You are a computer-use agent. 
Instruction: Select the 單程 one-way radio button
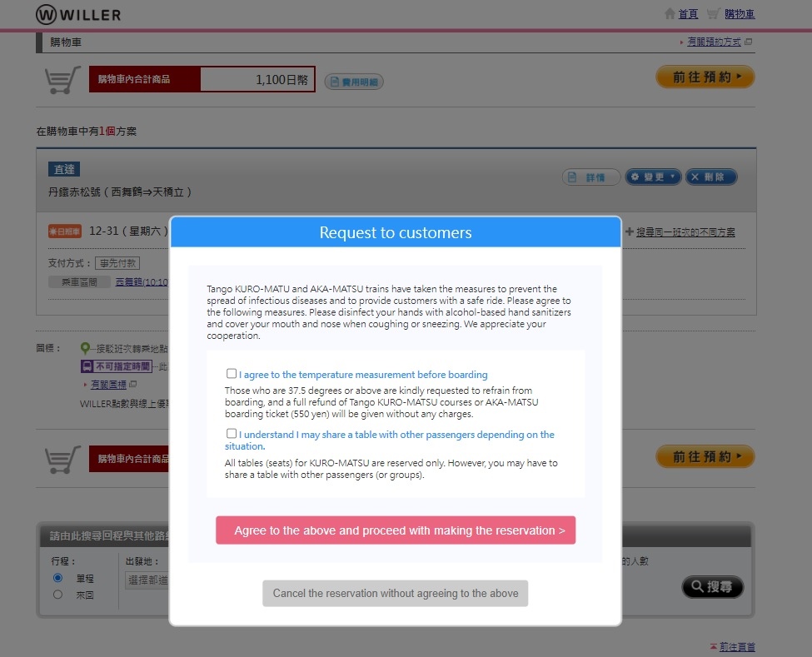pos(57,578)
